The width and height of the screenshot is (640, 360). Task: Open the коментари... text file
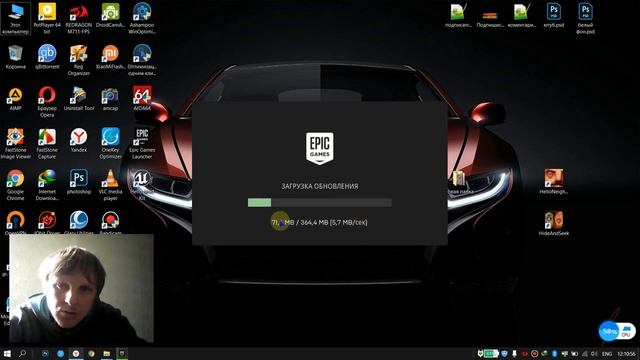pyautogui.click(x=522, y=16)
